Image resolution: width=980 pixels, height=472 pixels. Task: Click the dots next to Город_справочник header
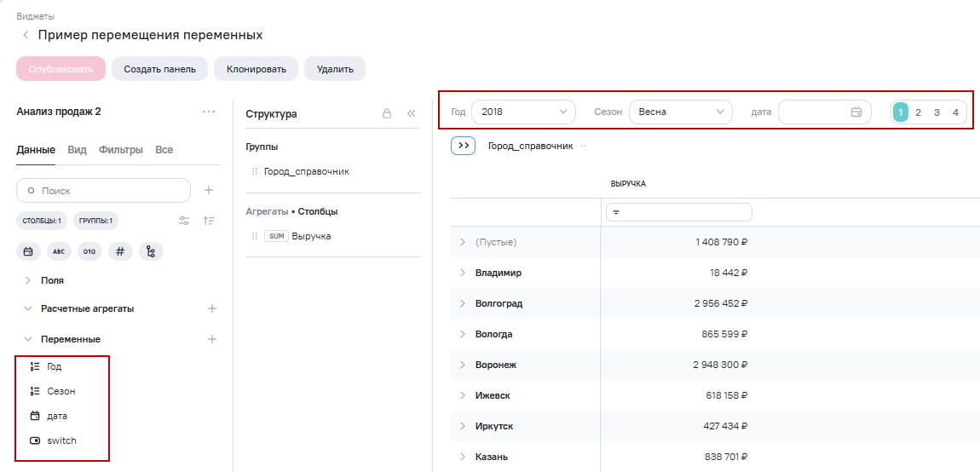point(584,146)
